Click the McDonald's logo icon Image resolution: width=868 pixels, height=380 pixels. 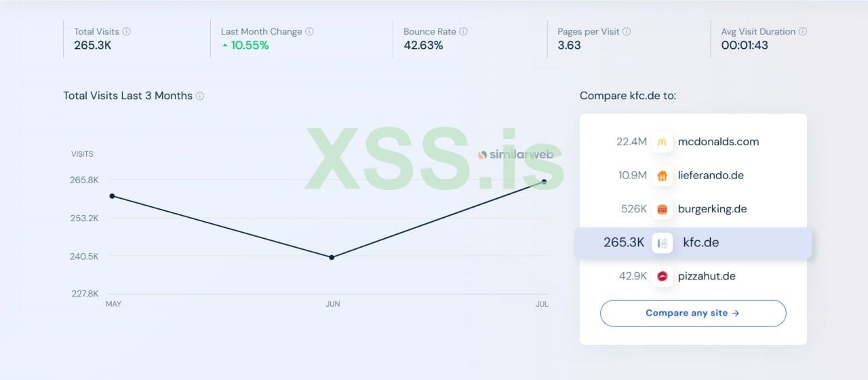pyautogui.click(x=663, y=142)
